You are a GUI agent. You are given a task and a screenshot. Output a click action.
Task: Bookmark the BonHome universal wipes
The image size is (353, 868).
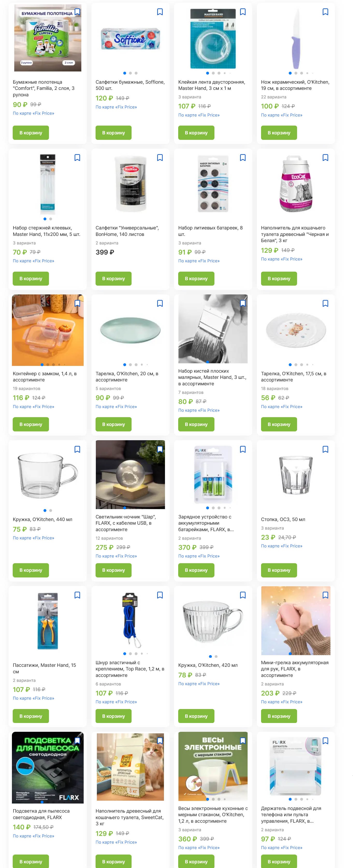click(x=160, y=158)
